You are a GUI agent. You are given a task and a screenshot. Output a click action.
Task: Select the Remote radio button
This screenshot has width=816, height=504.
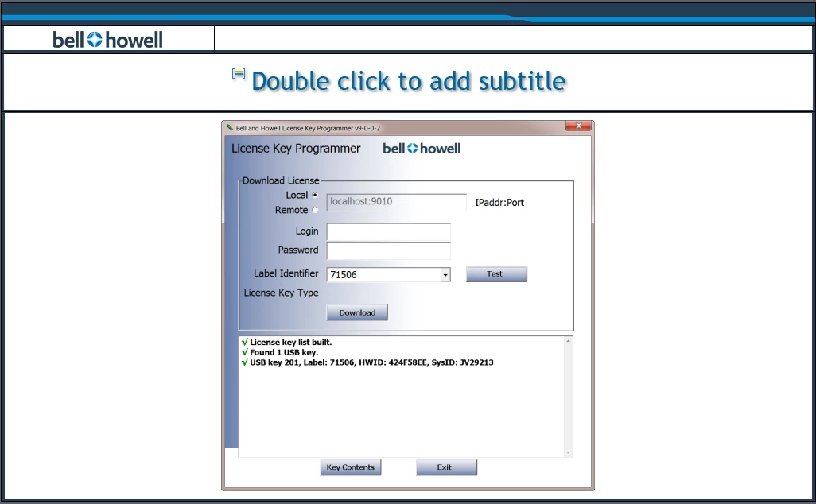(x=315, y=210)
